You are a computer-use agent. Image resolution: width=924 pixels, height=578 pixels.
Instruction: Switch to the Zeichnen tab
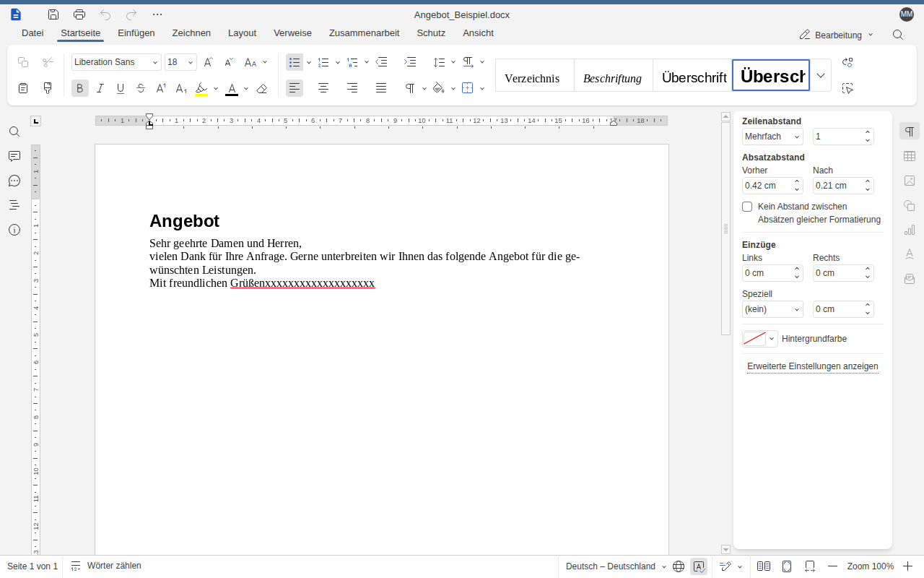click(x=191, y=33)
